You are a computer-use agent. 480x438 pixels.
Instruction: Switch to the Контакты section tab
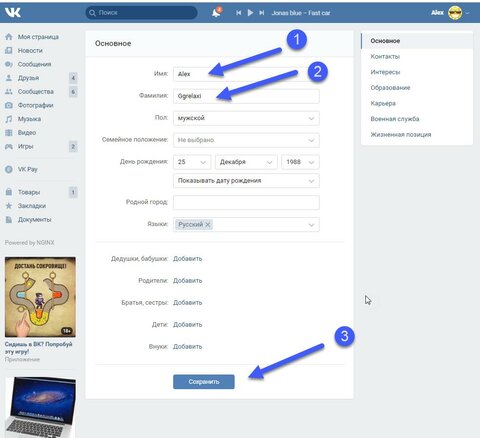click(x=385, y=57)
